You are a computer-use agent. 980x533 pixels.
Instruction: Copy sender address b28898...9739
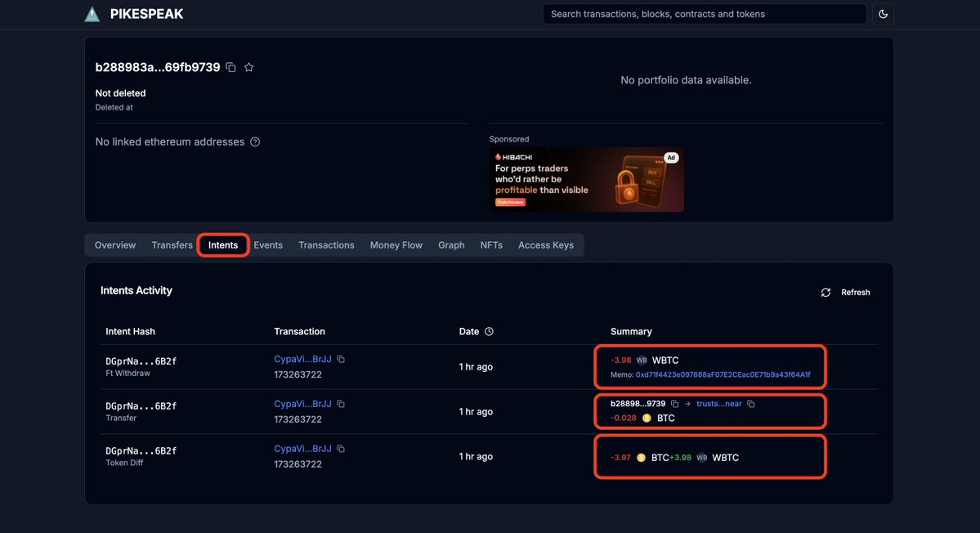674,404
